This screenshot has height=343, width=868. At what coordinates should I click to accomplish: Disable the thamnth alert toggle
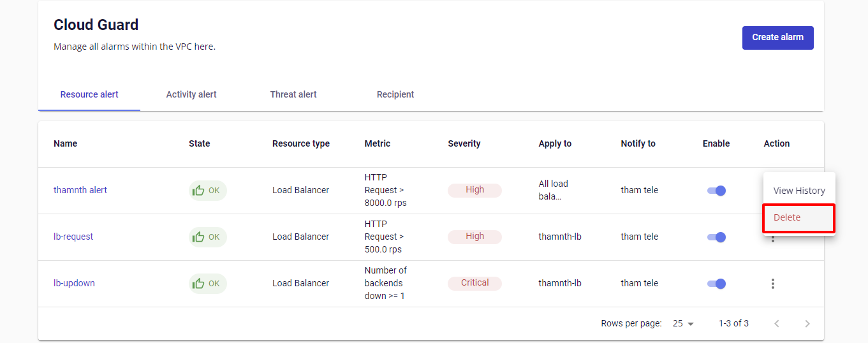716,191
